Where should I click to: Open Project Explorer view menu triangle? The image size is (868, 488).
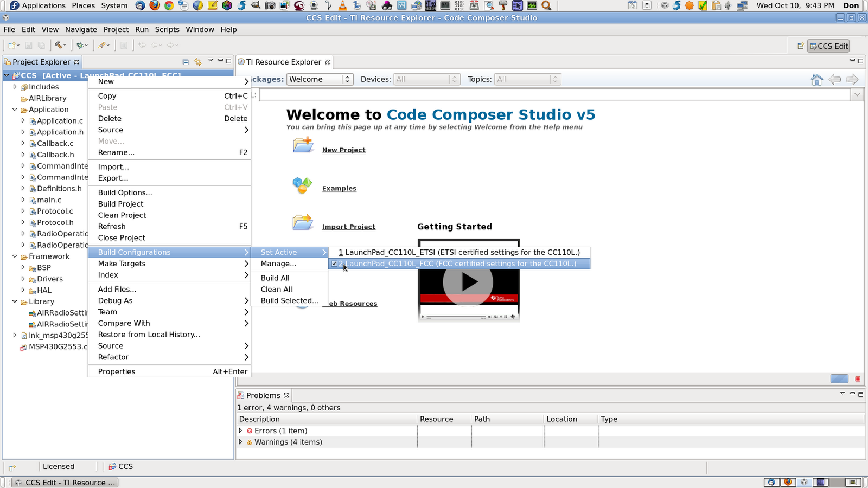click(x=210, y=60)
